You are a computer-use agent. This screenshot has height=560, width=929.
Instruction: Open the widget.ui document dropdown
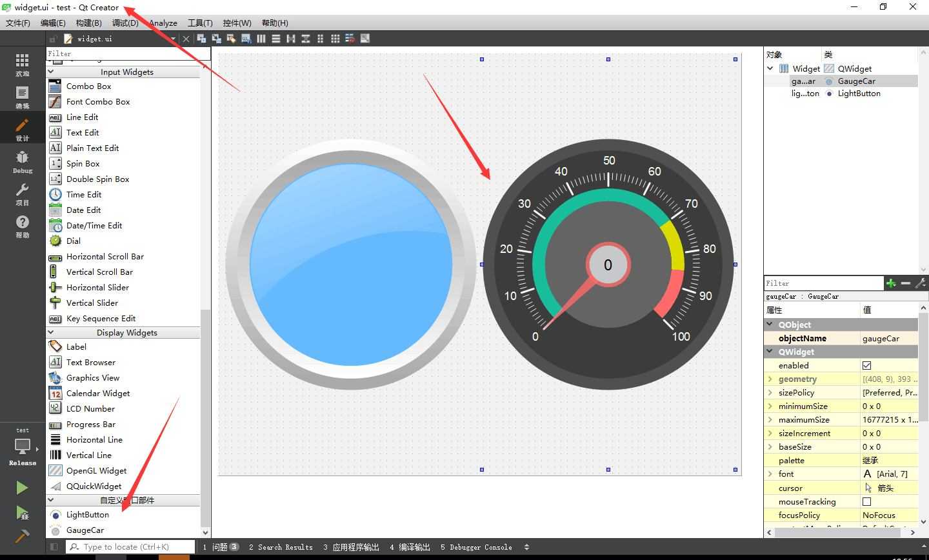click(x=173, y=39)
